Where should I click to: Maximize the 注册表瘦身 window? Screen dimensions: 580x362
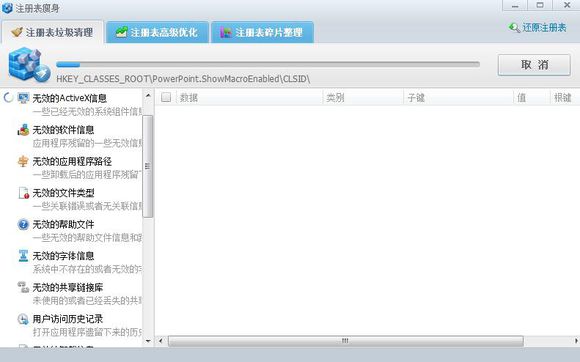[540, 5]
